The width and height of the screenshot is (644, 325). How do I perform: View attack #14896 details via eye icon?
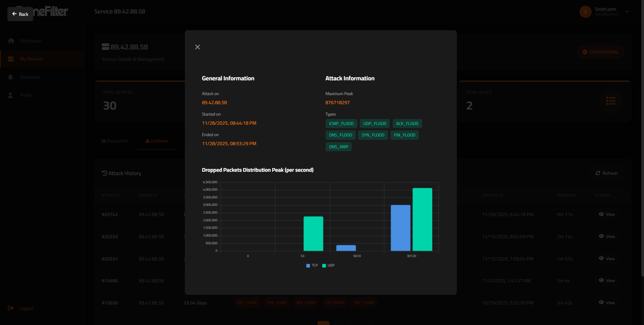tap(601, 280)
